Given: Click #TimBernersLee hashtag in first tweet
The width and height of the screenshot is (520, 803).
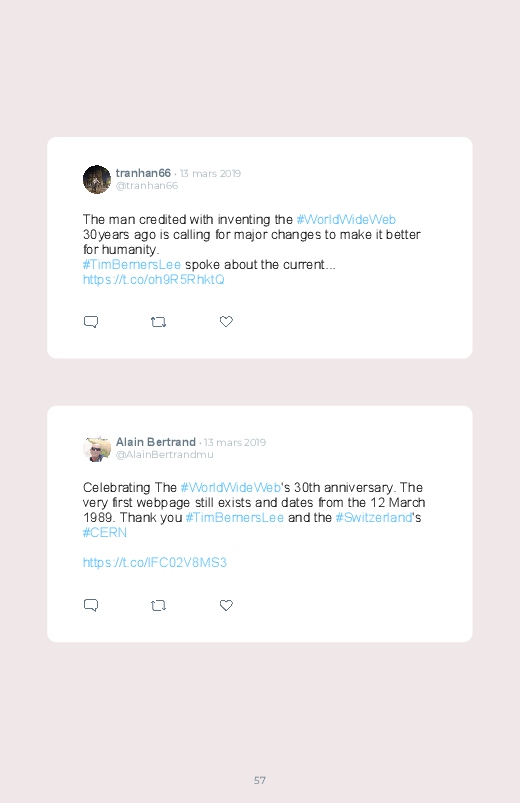Looking at the screenshot, I should (132, 265).
